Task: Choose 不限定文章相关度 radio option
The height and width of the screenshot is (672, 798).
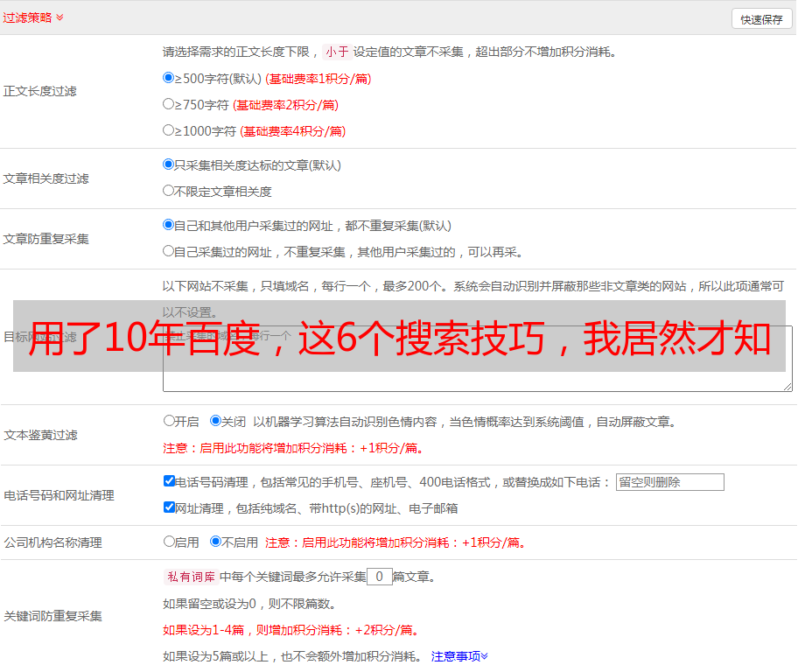Action: point(169,191)
